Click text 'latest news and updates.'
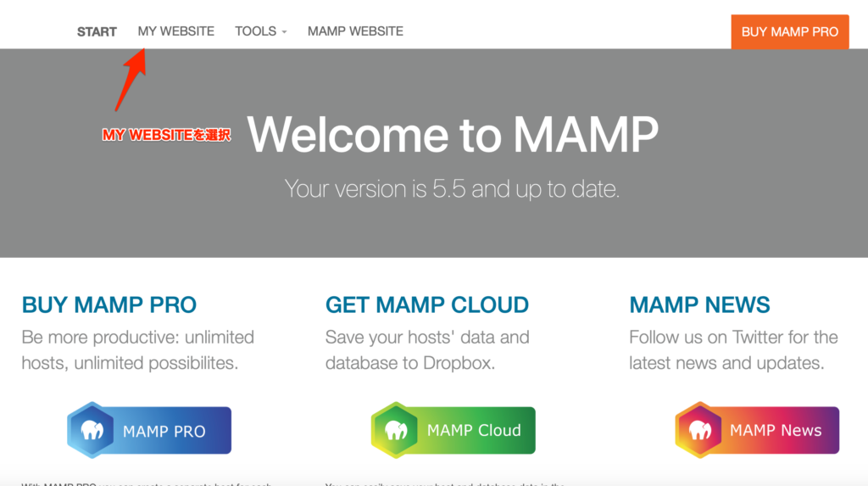 coord(726,363)
